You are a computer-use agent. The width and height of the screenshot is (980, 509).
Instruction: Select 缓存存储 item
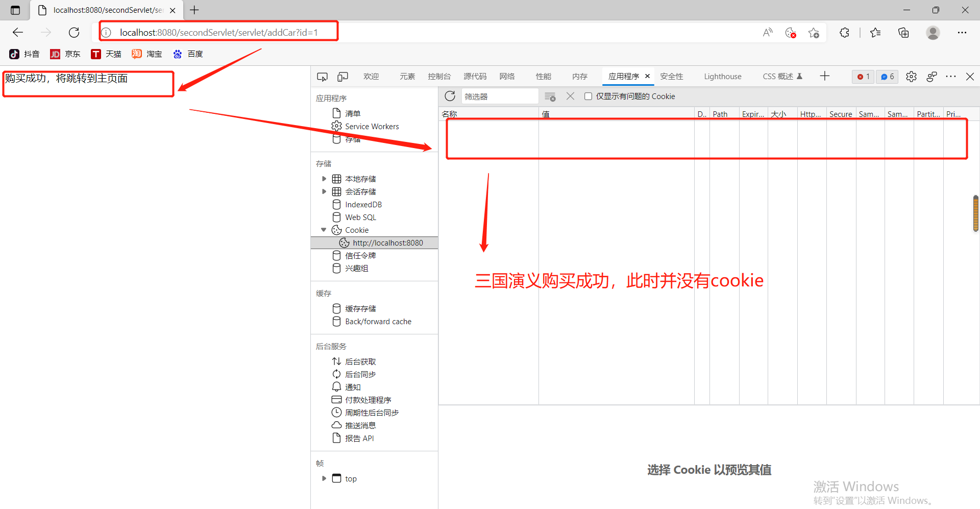tap(360, 308)
